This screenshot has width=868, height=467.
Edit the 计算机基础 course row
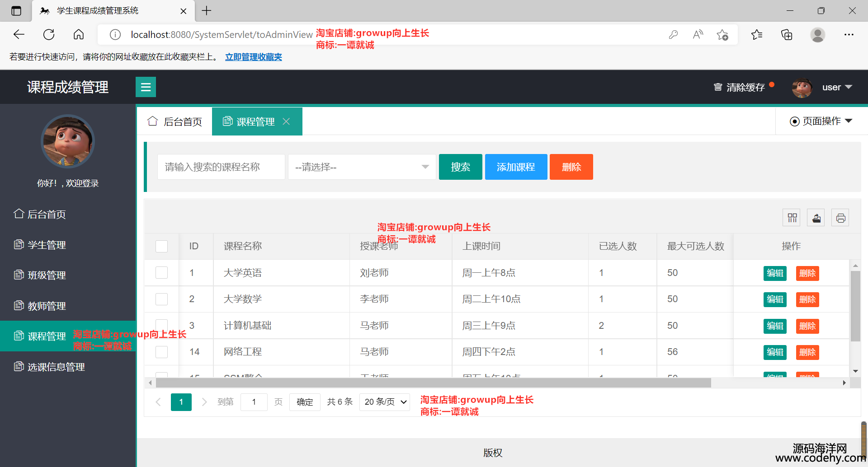tap(775, 326)
